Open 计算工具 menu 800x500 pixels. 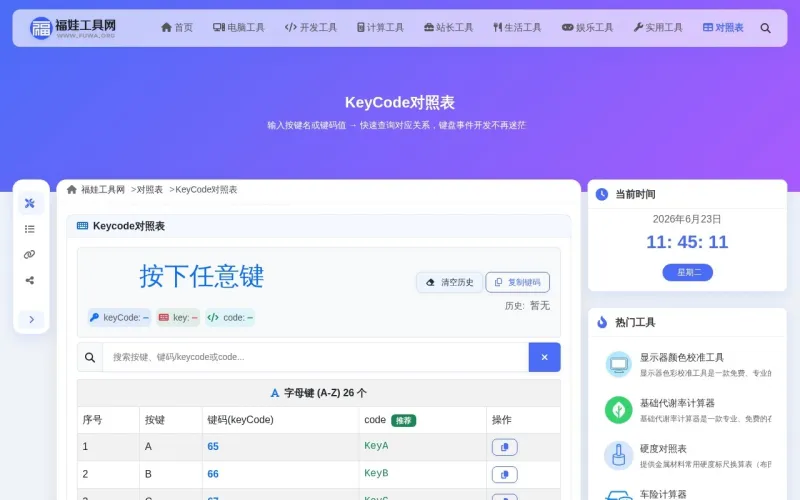pyautogui.click(x=380, y=28)
